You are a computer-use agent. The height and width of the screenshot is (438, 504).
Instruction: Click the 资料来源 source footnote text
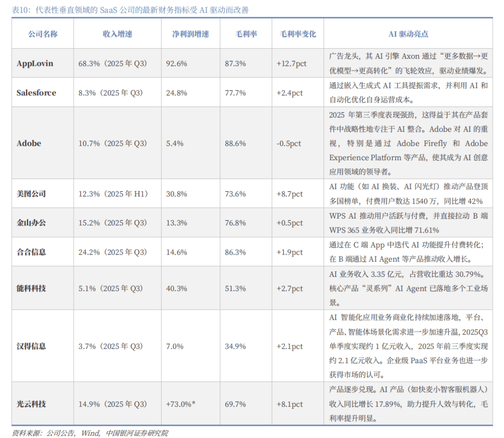[90, 433]
